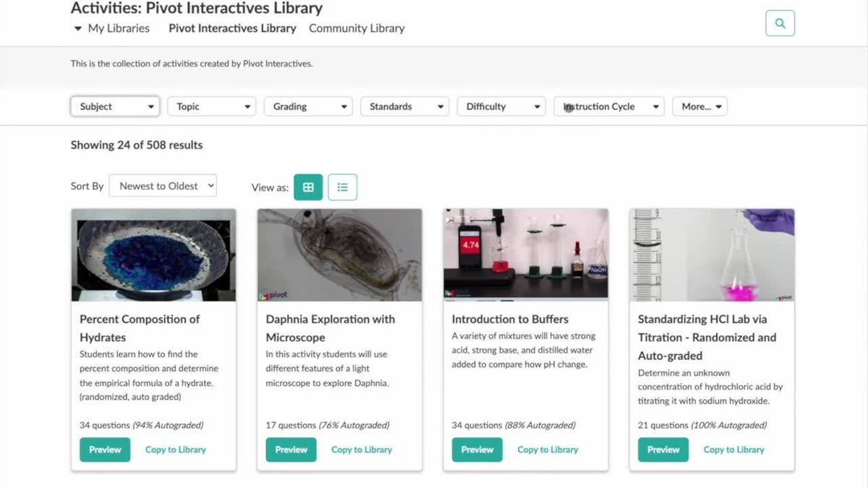Viewport: 868px width, 488px height.
Task: Open the search icon
Action: (x=780, y=22)
